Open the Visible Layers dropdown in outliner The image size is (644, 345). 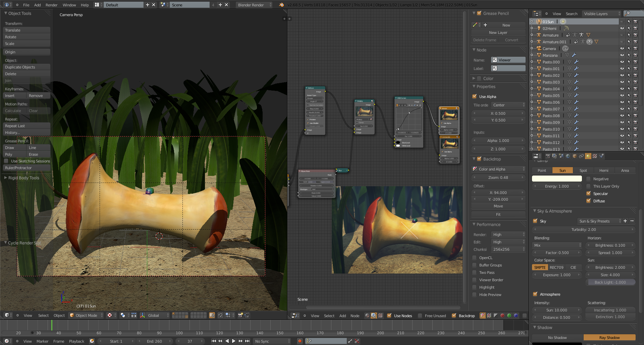click(x=602, y=14)
